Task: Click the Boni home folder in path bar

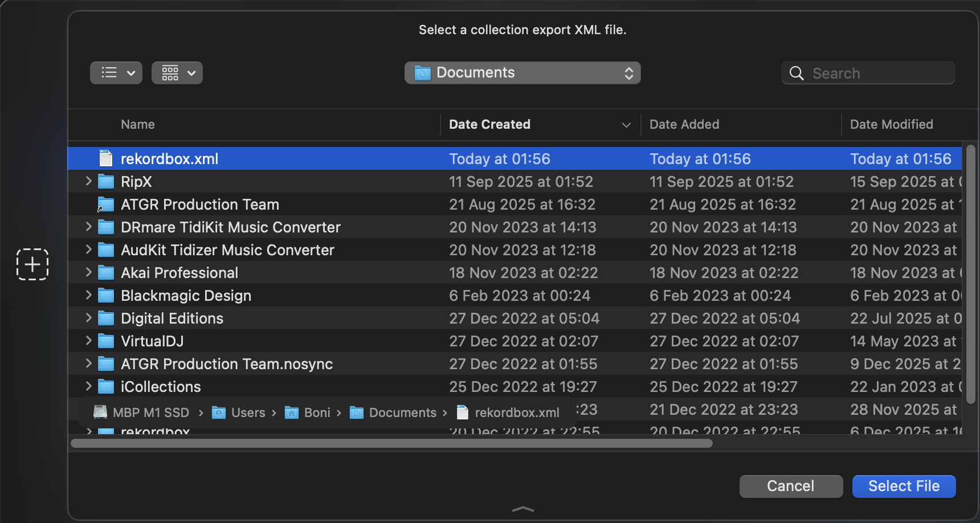Action: (308, 412)
